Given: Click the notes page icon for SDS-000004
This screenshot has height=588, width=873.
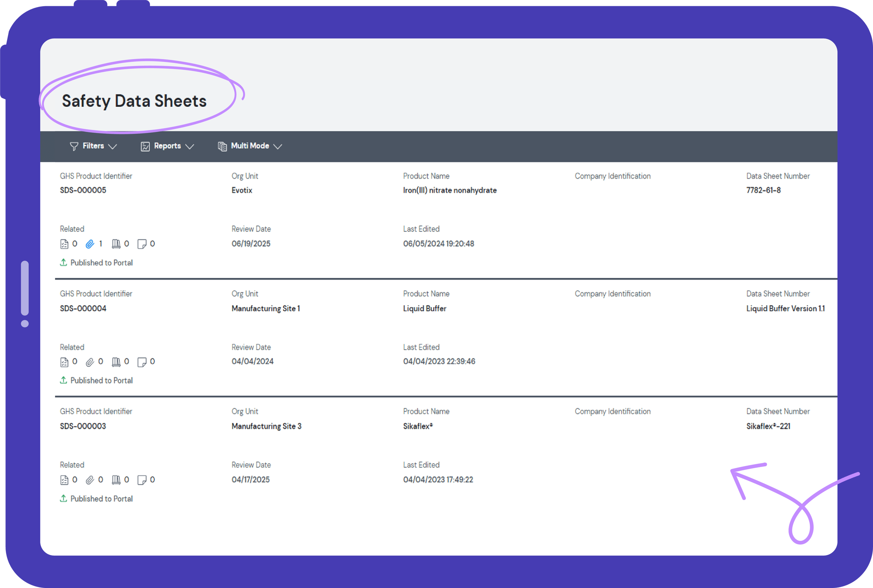Looking at the screenshot, I should click(x=142, y=361).
